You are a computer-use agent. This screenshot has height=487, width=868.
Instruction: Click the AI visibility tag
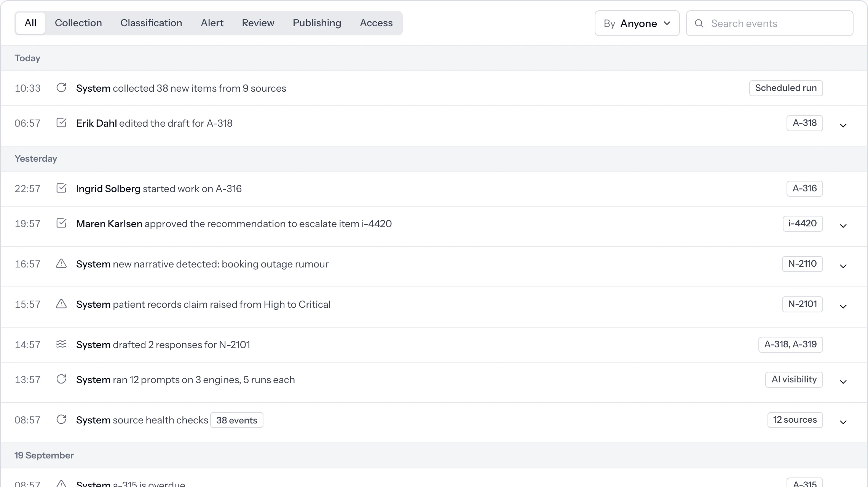point(794,379)
